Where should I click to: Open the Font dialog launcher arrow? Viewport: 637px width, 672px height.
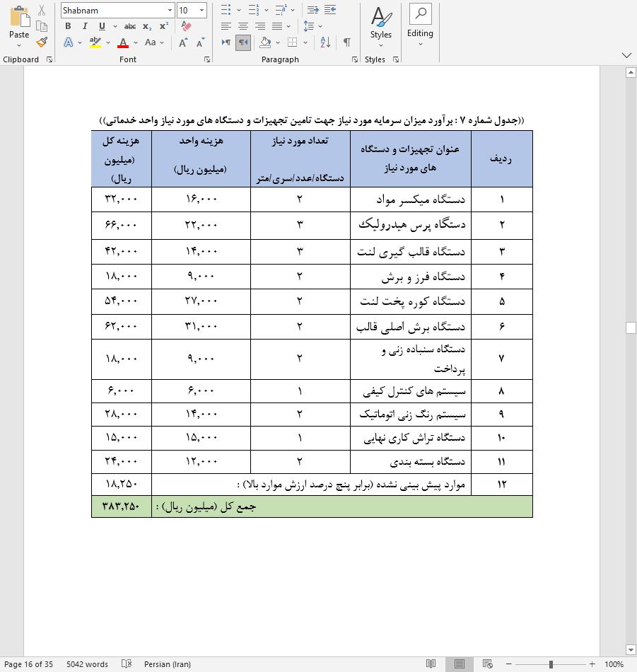(x=207, y=58)
